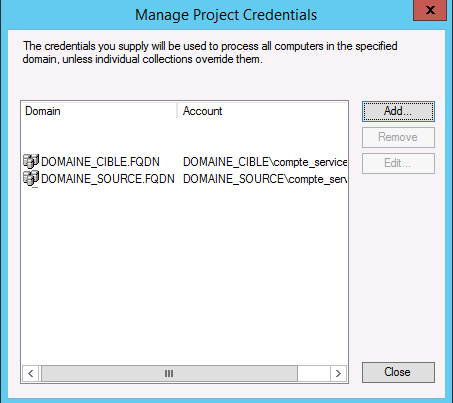Image resolution: width=453 pixels, height=403 pixels.
Task: Click the greyed-out Remove button
Action: click(x=398, y=137)
